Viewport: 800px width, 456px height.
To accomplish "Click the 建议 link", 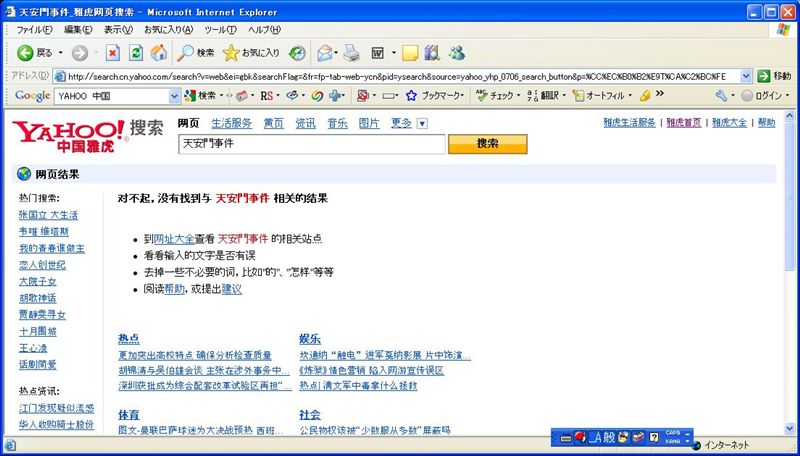I will [x=232, y=289].
